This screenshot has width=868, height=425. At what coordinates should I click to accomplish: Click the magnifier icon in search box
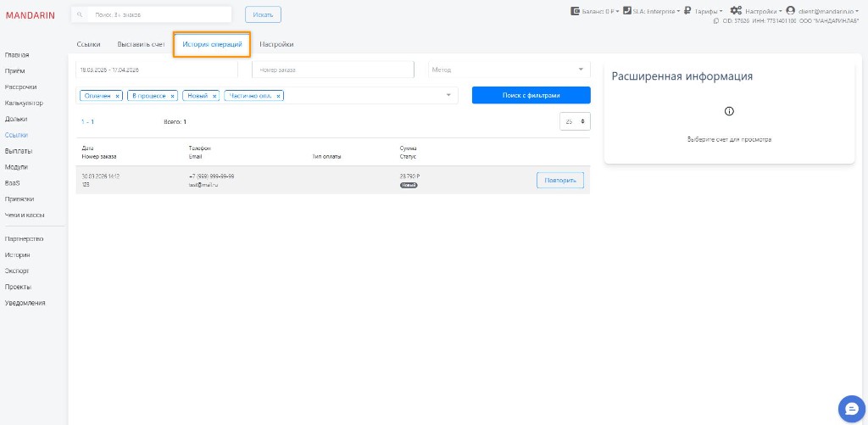pos(80,14)
